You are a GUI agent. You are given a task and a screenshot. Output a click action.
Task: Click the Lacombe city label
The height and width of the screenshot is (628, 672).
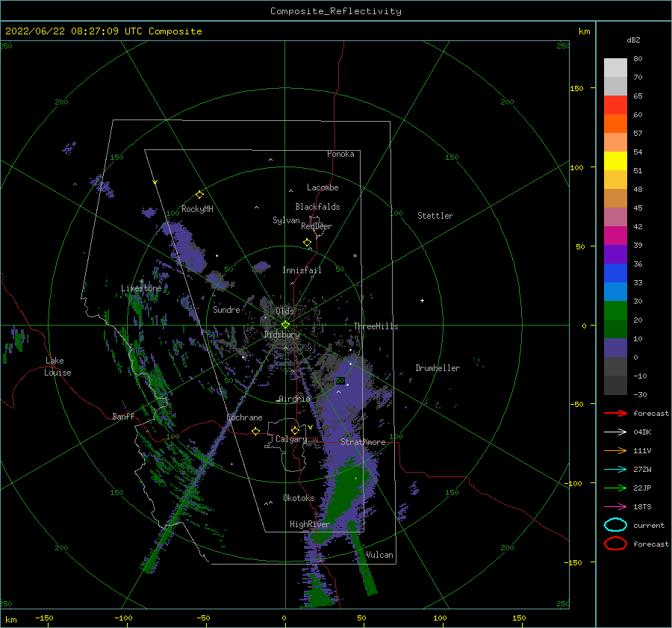click(x=323, y=187)
